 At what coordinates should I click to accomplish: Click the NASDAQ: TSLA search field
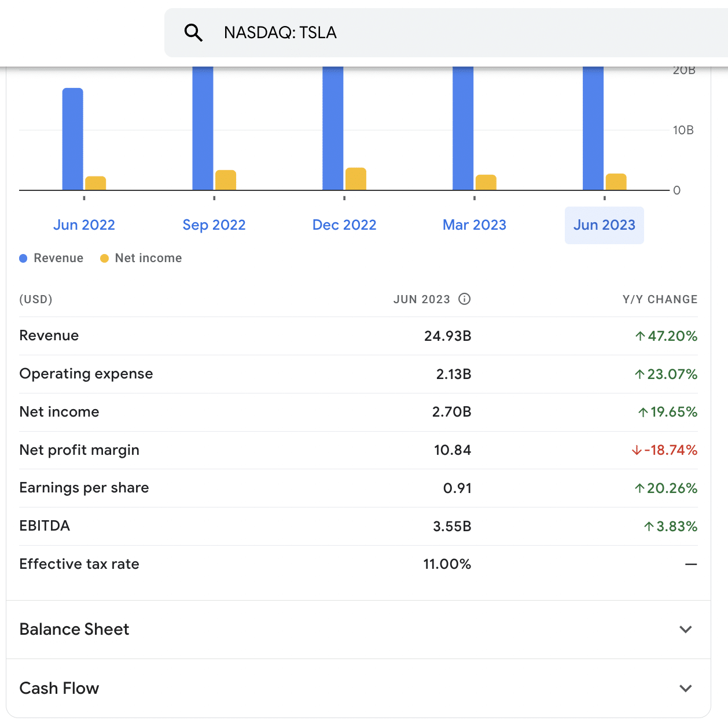click(446, 32)
